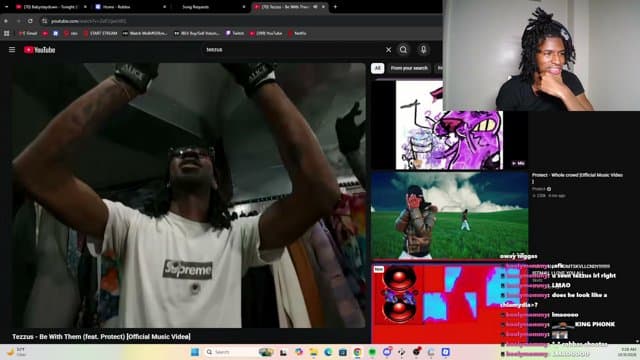Open the Chrome apps grid in bookmarks bar

pyautogui.click(x=7, y=33)
